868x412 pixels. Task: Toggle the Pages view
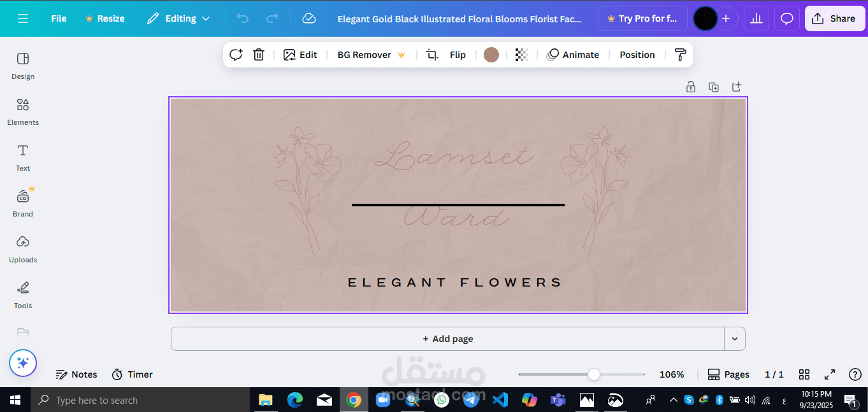click(729, 374)
